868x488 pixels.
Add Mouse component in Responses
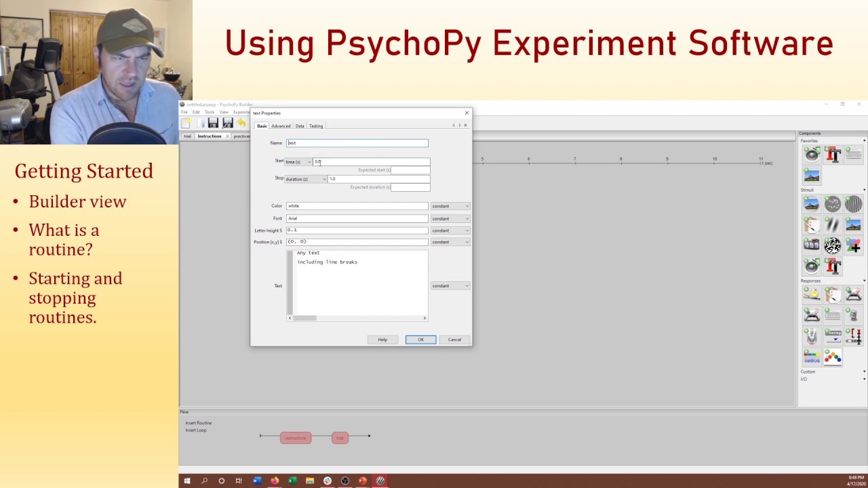tap(812, 336)
